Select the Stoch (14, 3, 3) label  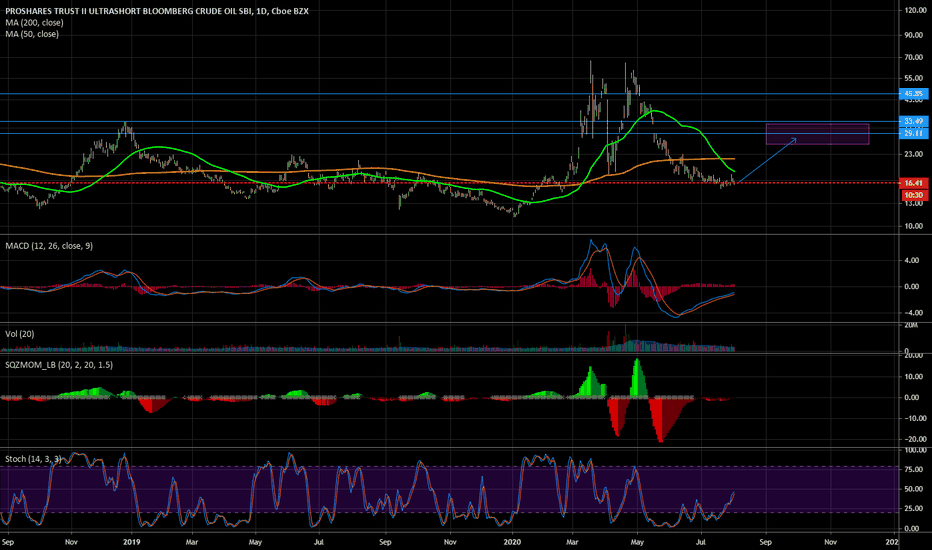tap(33, 458)
